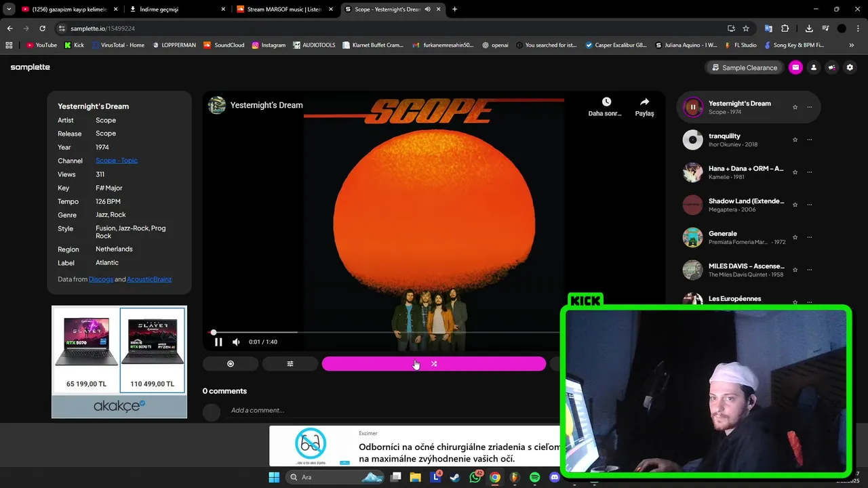
Task: Open more options for Shadow Land
Action: [x=810, y=205]
